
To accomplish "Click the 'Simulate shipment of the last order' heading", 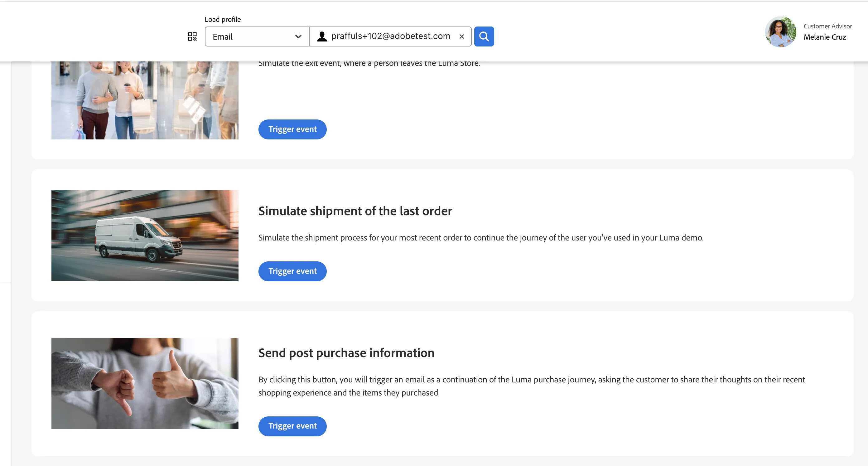I will coord(355,211).
